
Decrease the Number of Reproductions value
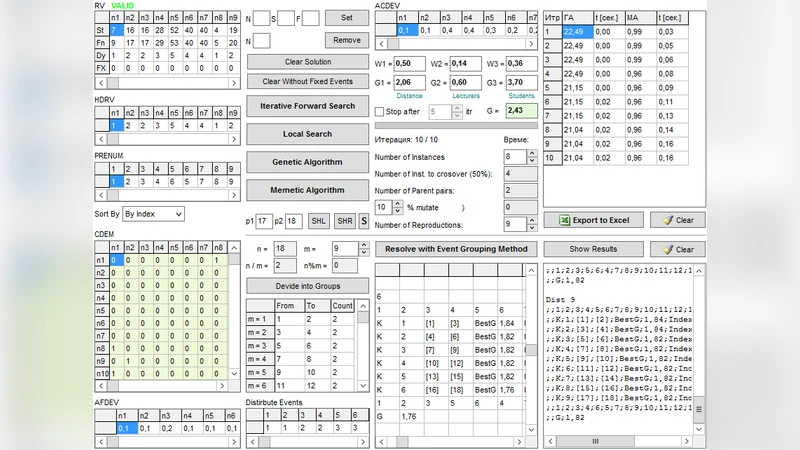tap(532, 228)
